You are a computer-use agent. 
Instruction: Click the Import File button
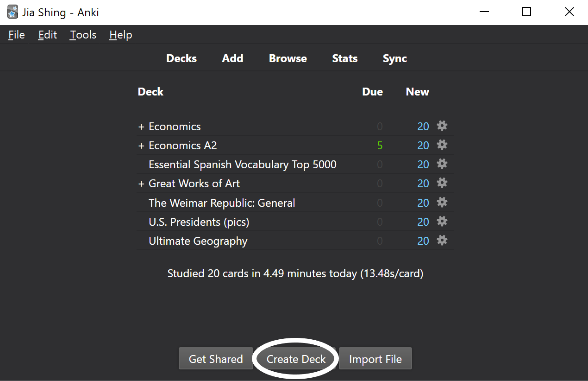pyautogui.click(x=375, y=359)
